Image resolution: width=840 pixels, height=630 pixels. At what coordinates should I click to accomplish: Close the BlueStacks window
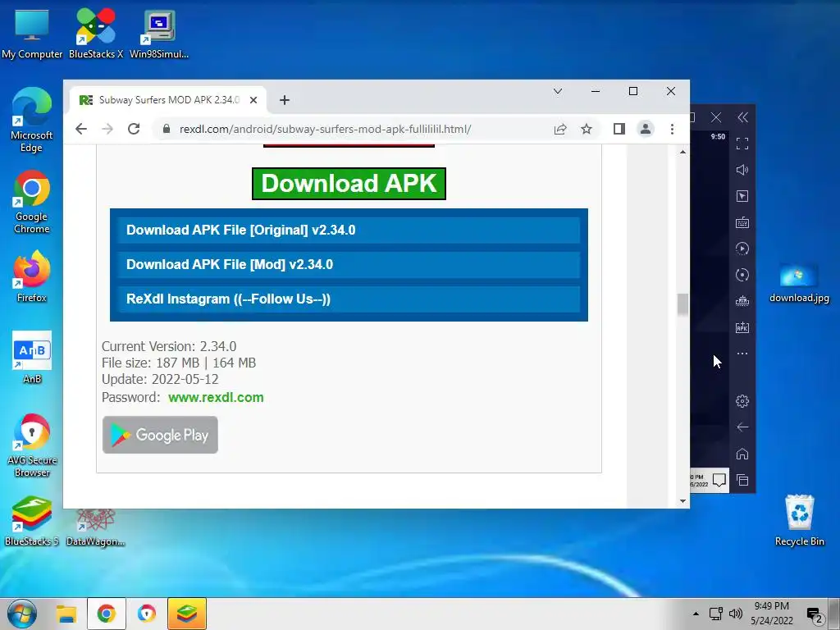[x=715, y=117]
